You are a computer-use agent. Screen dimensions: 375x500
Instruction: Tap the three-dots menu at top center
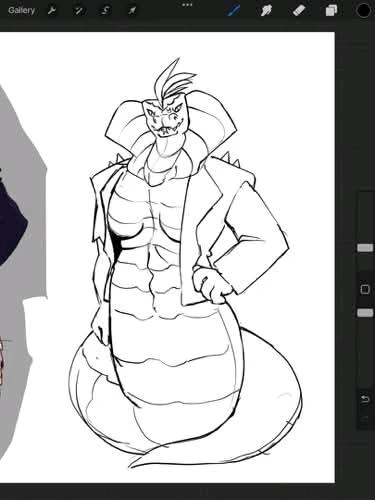tap(187, 5)
